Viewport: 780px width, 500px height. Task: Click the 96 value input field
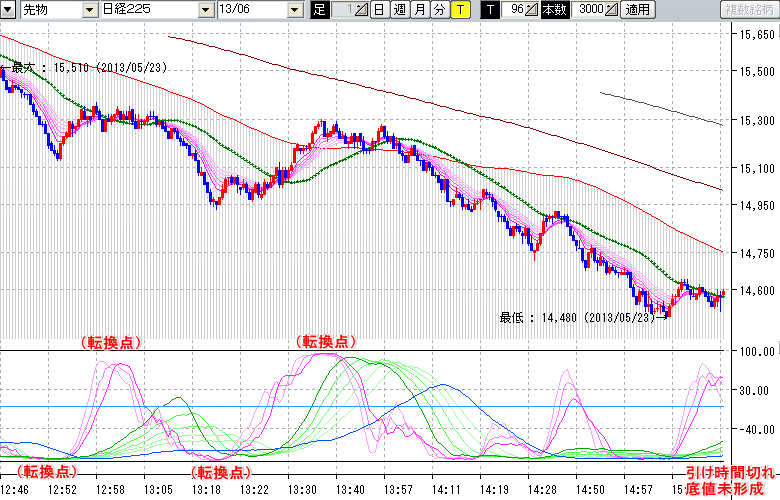(513, 10)
